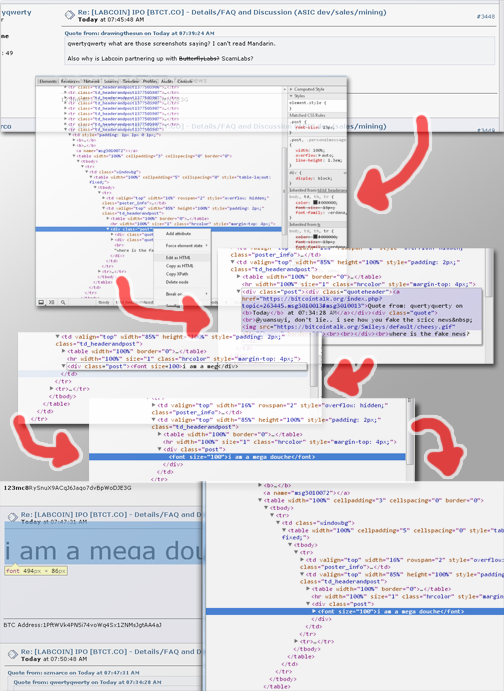Switch to the Resources tab in DevTools
Screen dimensions: 504x691
70,81
